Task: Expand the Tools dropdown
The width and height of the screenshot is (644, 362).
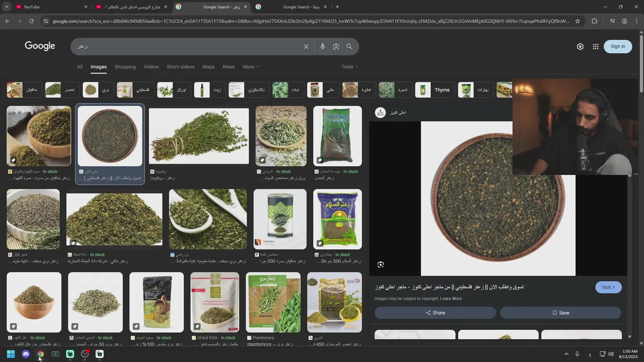Action: point(350,67)
